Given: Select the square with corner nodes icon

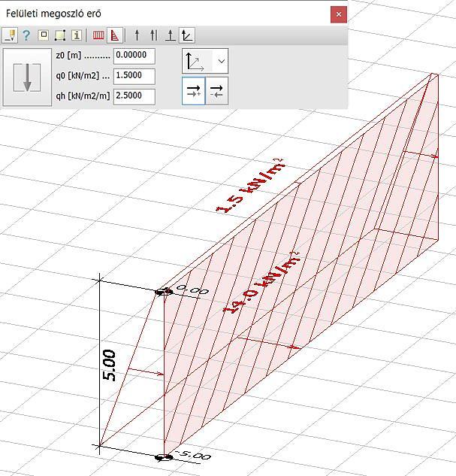Looking at the screenshot, I should (60, 35).
